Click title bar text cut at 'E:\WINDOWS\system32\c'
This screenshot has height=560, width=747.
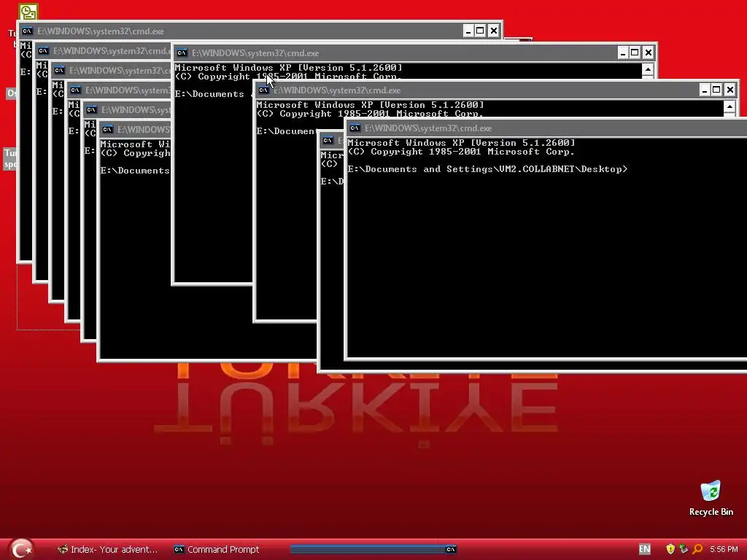click(x=120, y=71)
